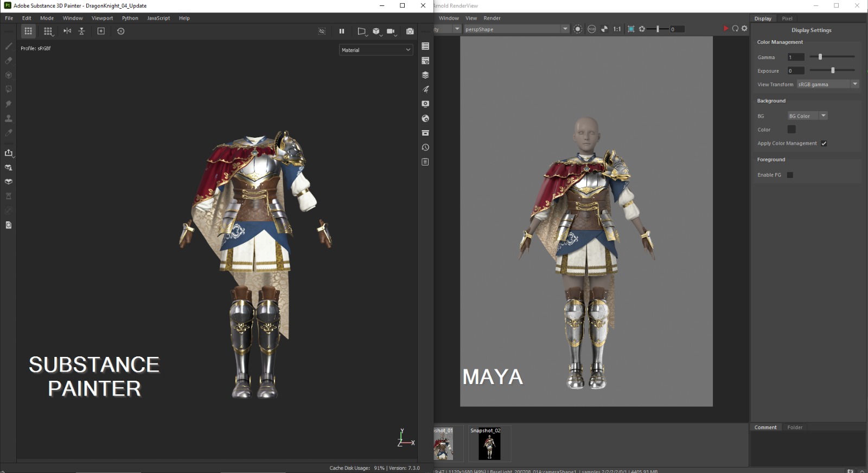Select the Smudge tool
The width and height of the screenshot is (868, 473).
coord(9,104)
